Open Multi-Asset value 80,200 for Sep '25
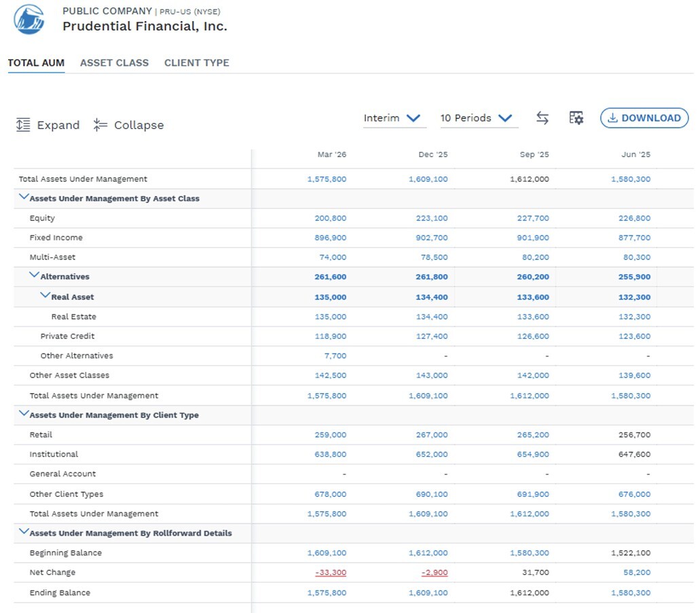700x613 pixels. (535, 257)
